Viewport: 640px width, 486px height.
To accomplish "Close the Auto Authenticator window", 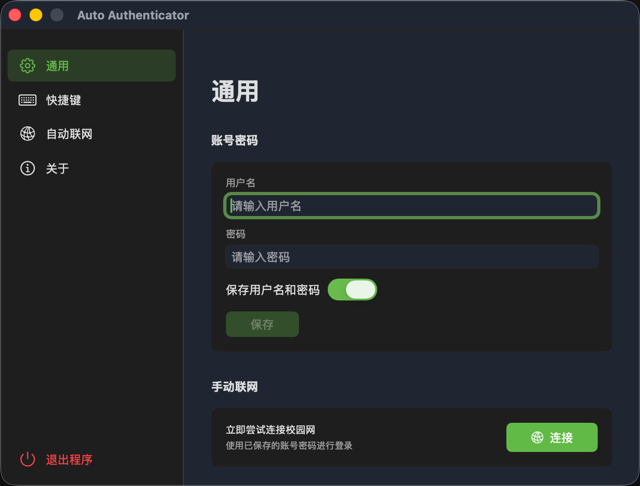I will (x=15, y=15).
